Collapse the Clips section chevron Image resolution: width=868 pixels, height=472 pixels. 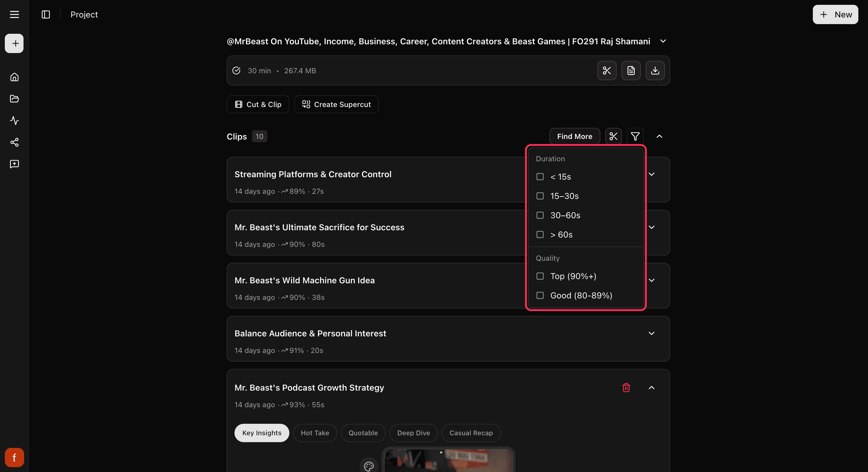(659, 137)
